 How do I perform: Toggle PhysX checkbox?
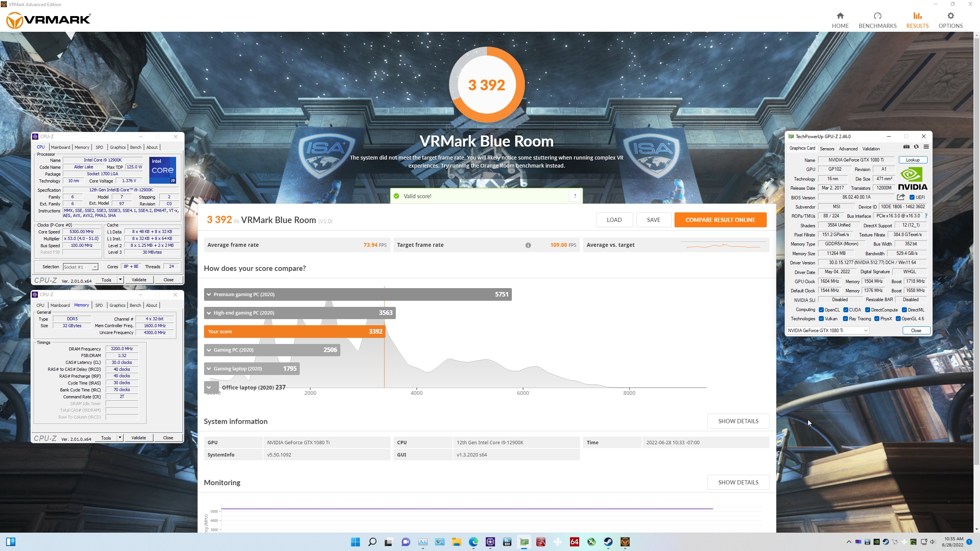[877, 319]
